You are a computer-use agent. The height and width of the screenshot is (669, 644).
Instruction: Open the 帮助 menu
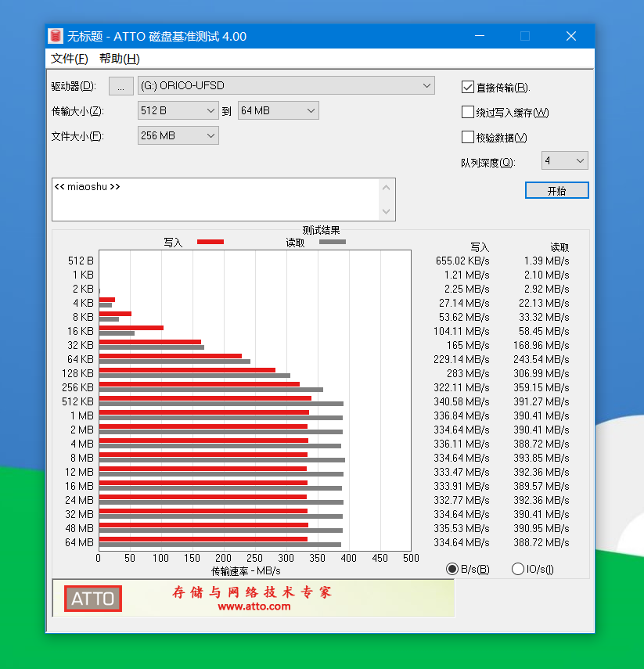pyautogui.click(x=120, y=59)
